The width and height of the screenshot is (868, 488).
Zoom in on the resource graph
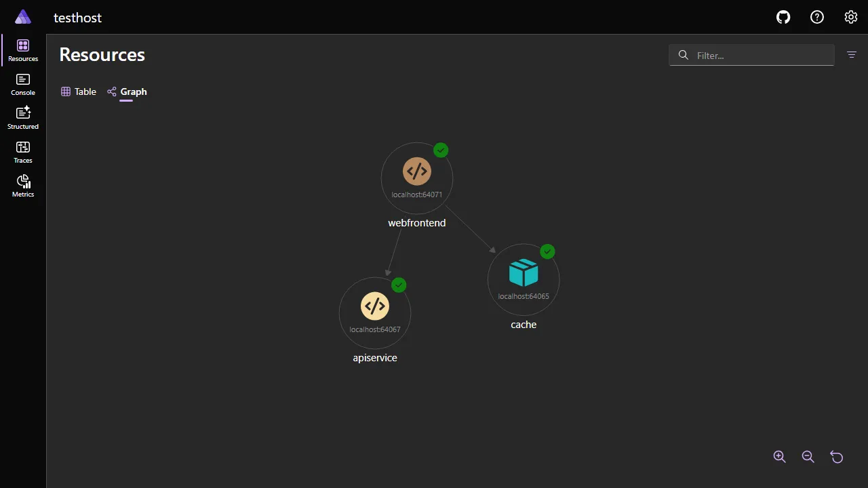click(x=779, y=457)
